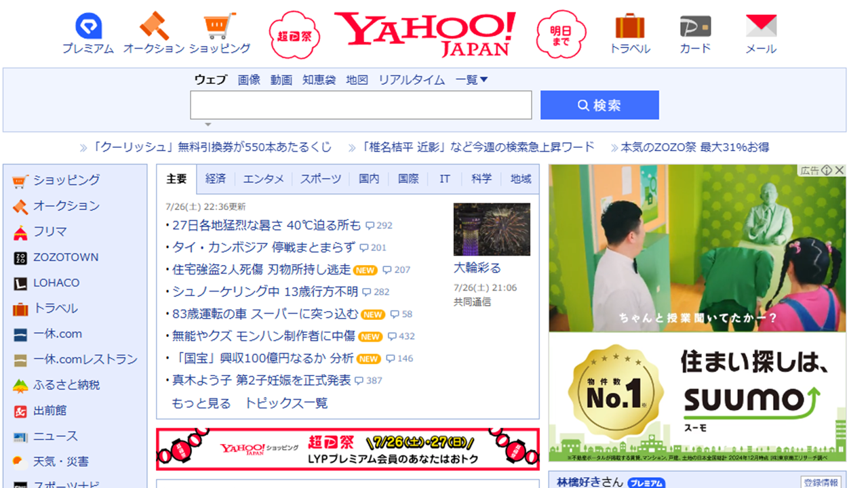Click the ニュース sidebar icon
This screenshot has height=488, width=868.
point(20,437)
